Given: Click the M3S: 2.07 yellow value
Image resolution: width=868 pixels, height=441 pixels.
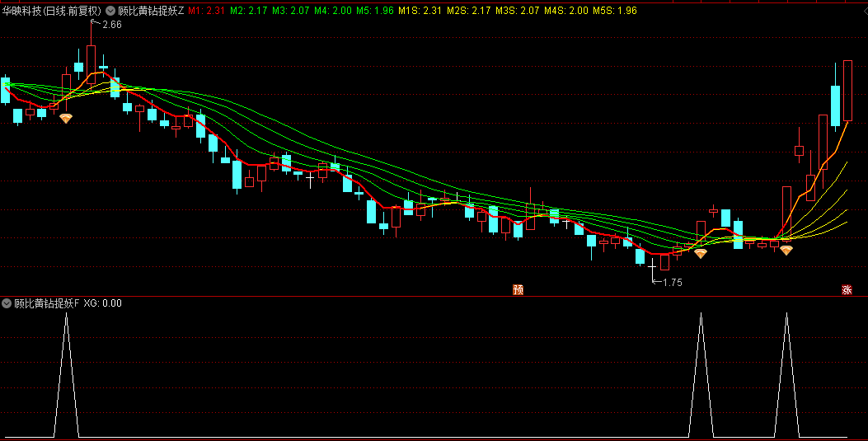Looking at the screenshot, I should click(518, 11).
